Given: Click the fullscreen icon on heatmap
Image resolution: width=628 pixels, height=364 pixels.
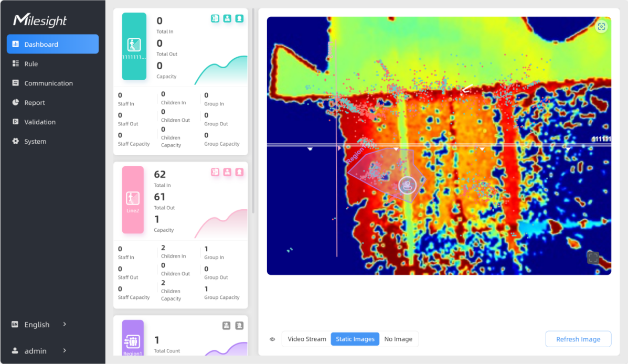Looking at the screenshot, I should coord(593,258).
